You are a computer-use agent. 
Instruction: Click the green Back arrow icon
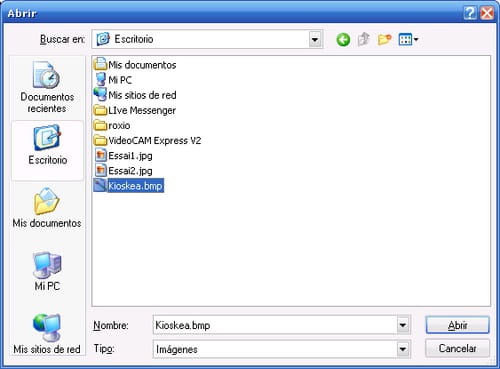click(343, 40)
